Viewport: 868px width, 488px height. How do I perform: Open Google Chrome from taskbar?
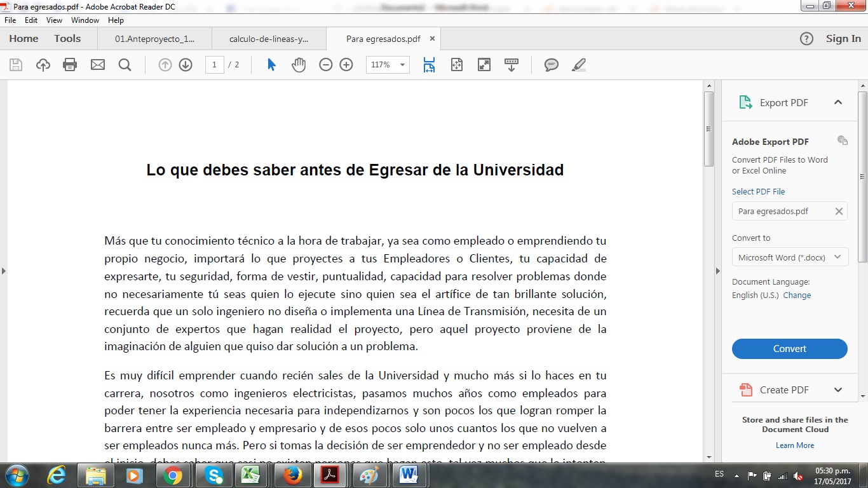point(172,475)
